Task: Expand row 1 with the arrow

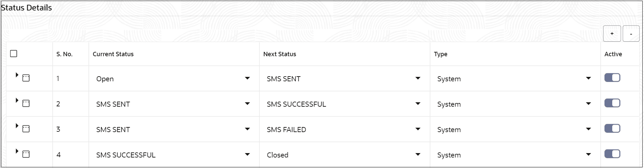Action: click(x=17, y=75)
